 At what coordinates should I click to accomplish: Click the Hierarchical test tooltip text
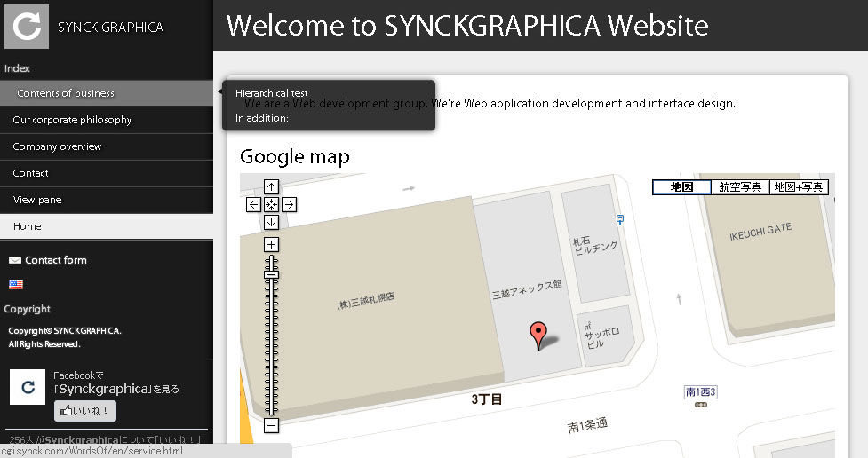coord(271,93)
